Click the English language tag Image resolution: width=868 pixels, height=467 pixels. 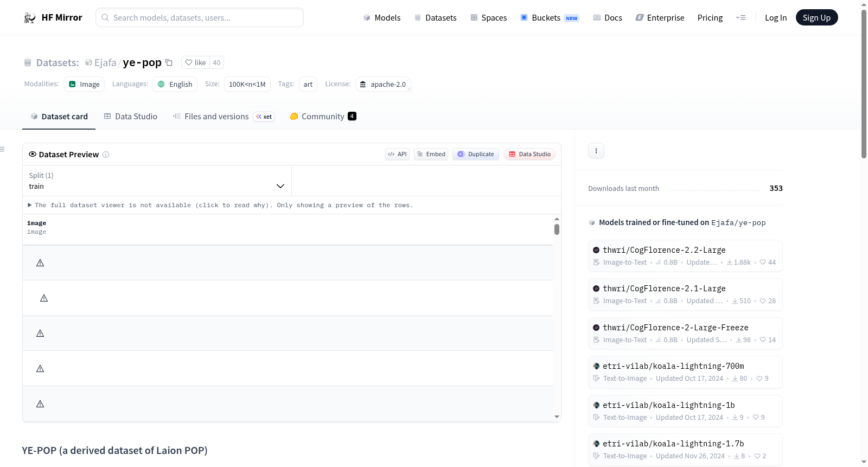(x=175, y=84)
